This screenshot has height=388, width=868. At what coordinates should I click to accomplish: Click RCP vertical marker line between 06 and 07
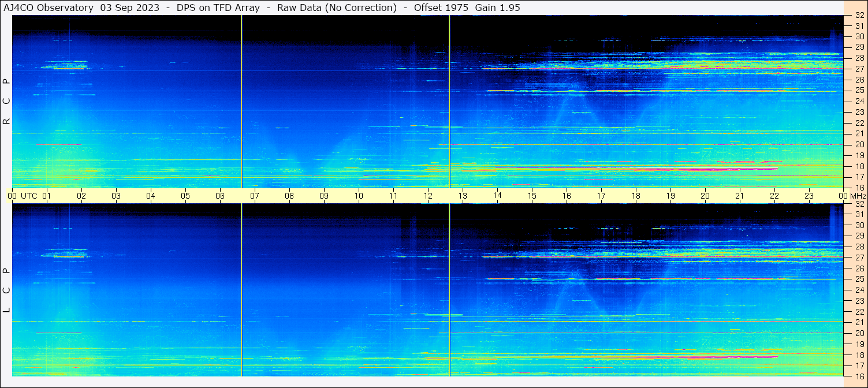pyautogui.click(x=241, y=102)
